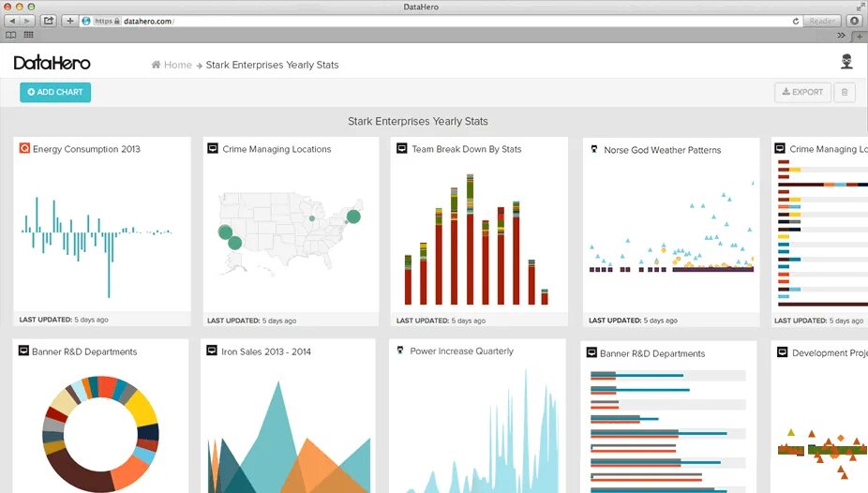This screenshot has height=493, width=868.
Task: Click the Energy Consumption 2013 title
Action: pos(86,149)
